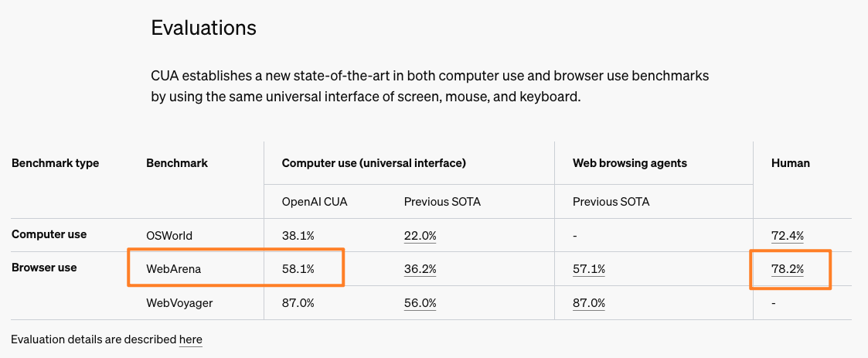Select the OSWorld benchmark cell
The image size is (868, 358).
coord(168,235)
